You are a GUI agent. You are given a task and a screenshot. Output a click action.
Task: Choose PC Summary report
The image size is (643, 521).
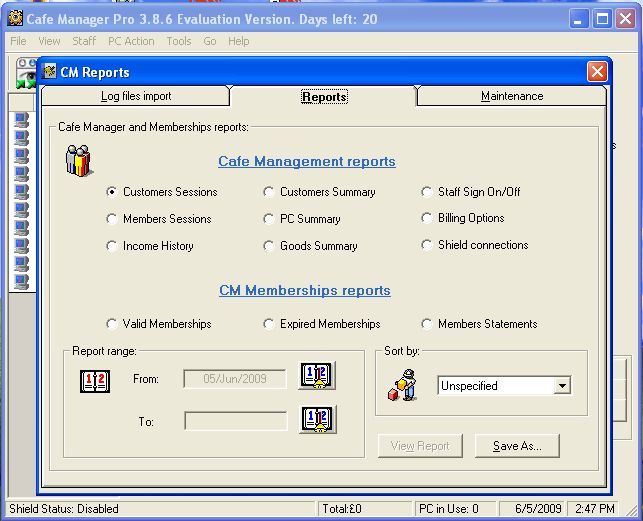tap(302, 219)
